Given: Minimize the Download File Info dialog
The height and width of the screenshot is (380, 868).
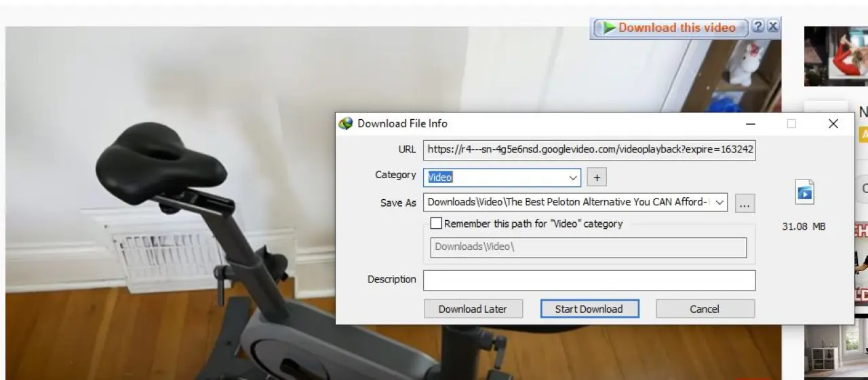Looking at the screenshot, I should (751, 124).
